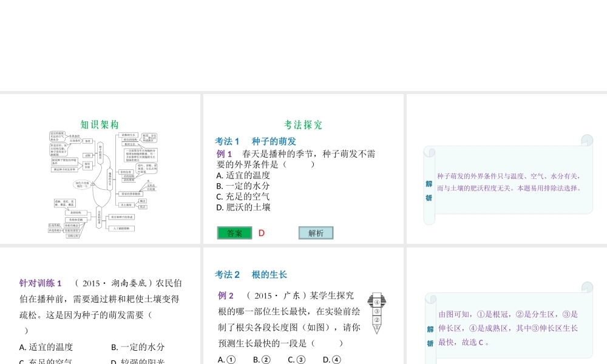Click the 针对训练 1 heading
The image size is (607, 364).
point(40,283)
